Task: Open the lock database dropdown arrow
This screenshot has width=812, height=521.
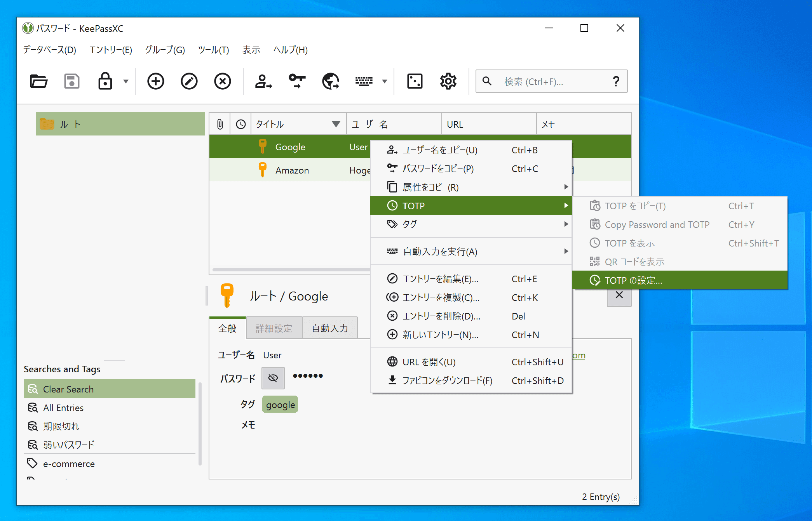Action: click(125, 82)
